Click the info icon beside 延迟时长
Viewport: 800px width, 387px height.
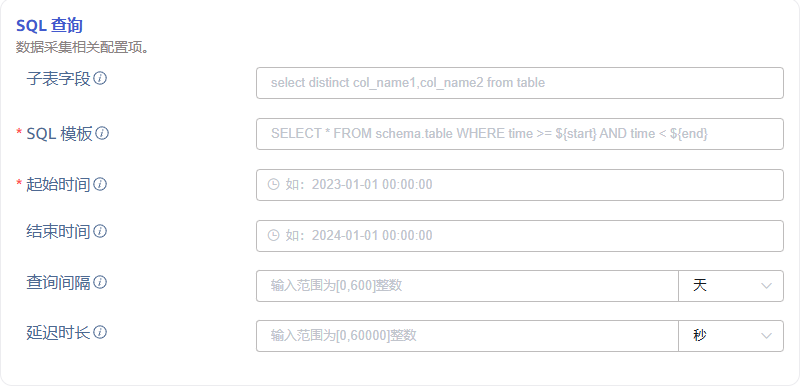(x=101, y=332)
